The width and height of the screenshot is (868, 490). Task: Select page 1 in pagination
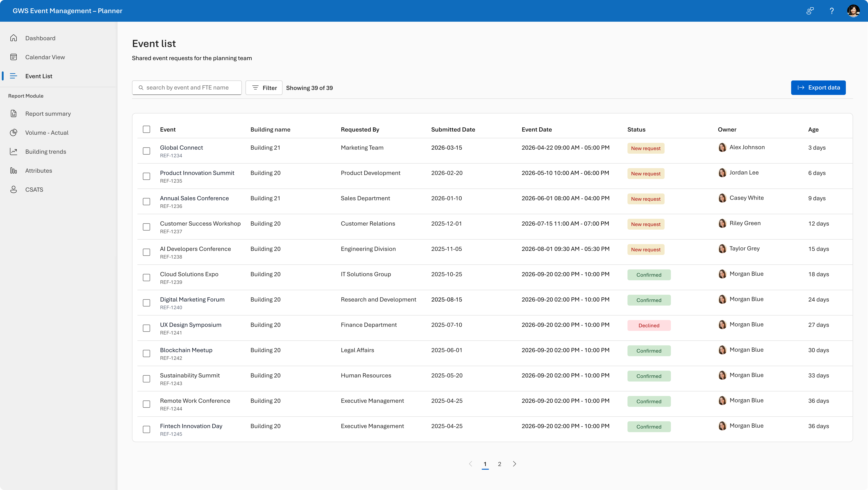pyautogui.click(x=485, y=464)
